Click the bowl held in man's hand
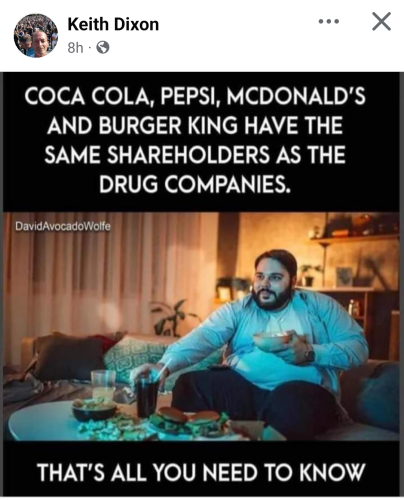 pos(272,341)
